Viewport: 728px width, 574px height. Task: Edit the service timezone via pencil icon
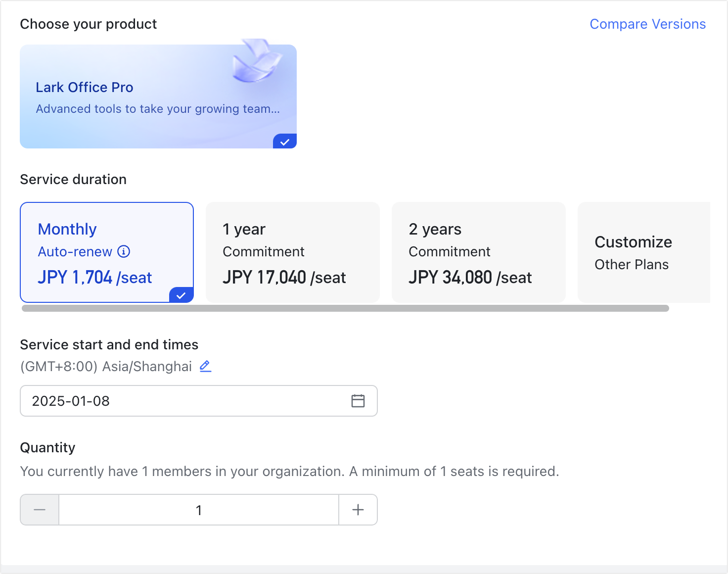pyautogui.click(x=205, y=366)
